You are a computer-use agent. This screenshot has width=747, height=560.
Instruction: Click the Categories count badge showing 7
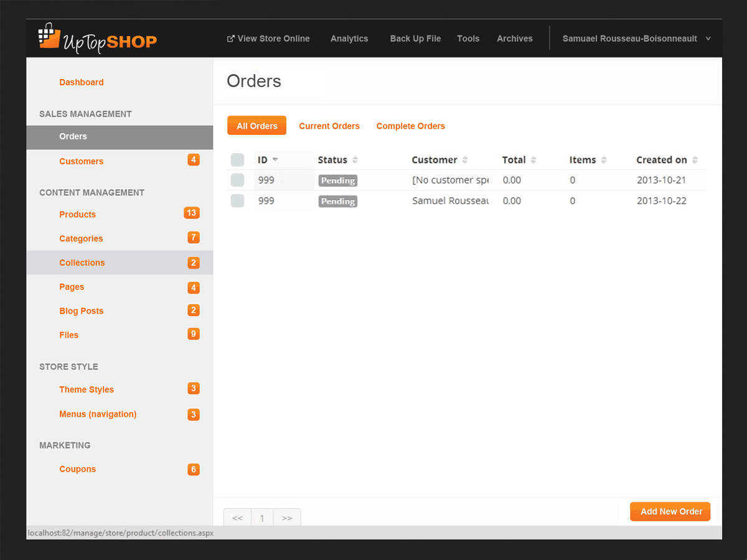tap(194, 238)
